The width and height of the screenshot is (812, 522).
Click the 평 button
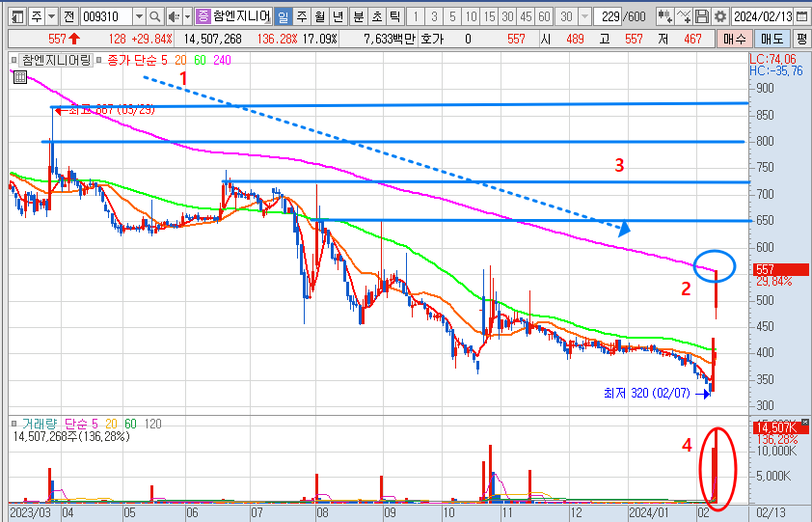(x=801, y=39)
